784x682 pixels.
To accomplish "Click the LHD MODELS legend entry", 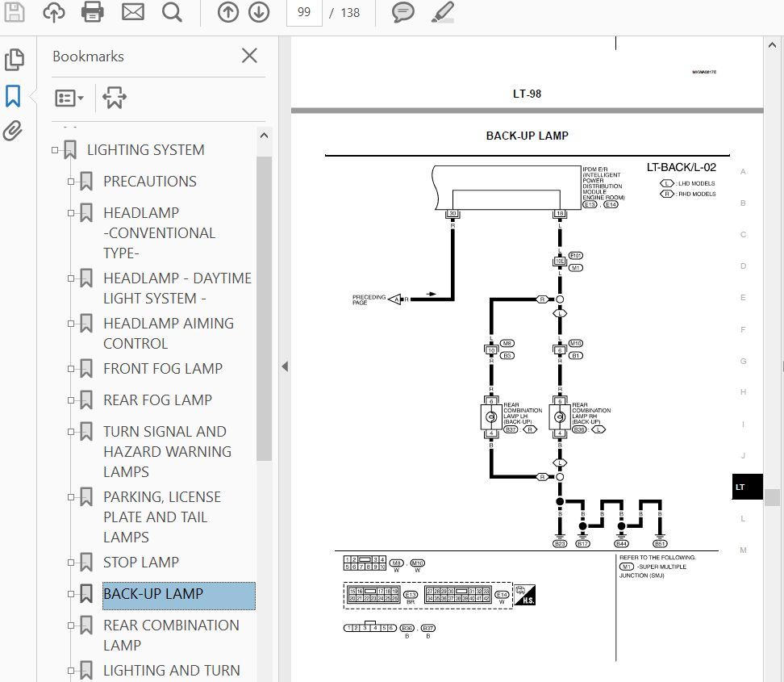I will click(687, 184).
